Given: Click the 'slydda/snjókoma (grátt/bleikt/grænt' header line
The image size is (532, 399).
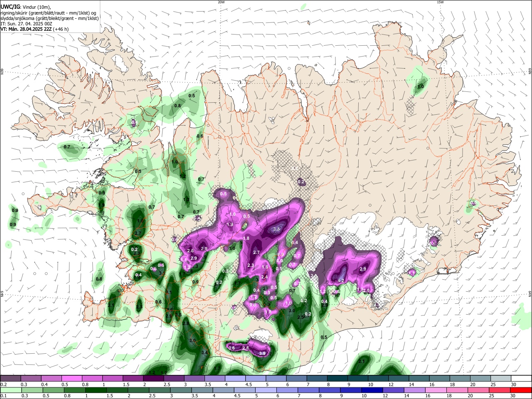Looking at the screenshot, I should point(49,18).
